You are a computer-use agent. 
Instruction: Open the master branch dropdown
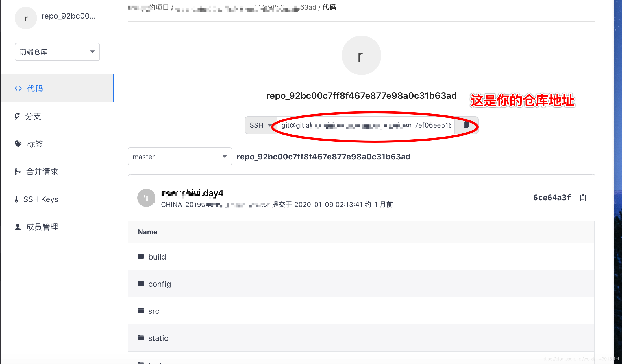click(x=180, y=157)
